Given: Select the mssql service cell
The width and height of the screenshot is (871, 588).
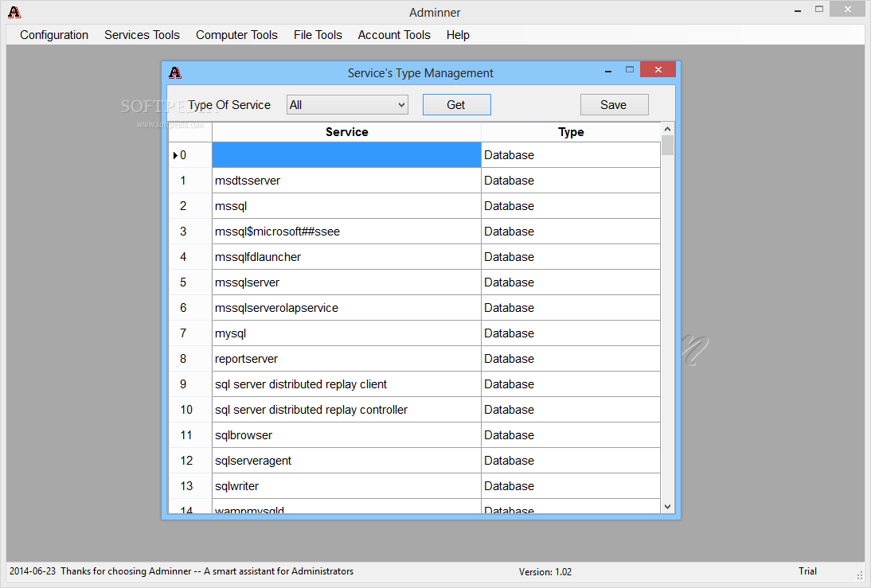Looking at the screenshot, I should tap(346, 206).
